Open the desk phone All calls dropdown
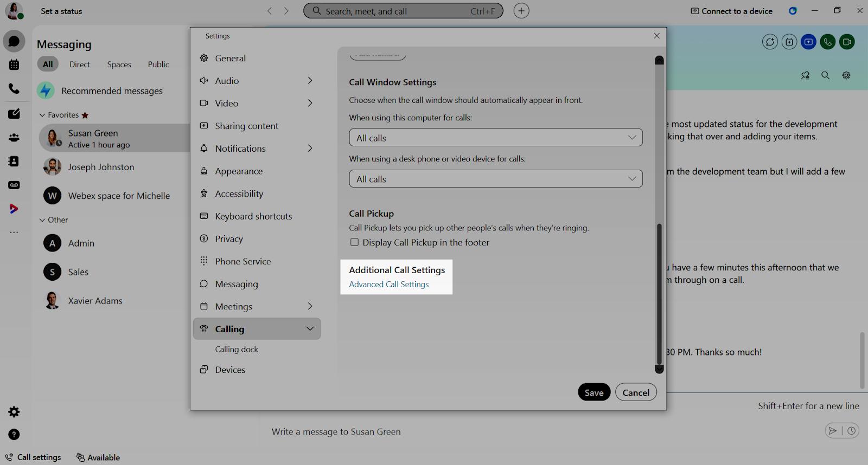 click(x=496, y=179)
